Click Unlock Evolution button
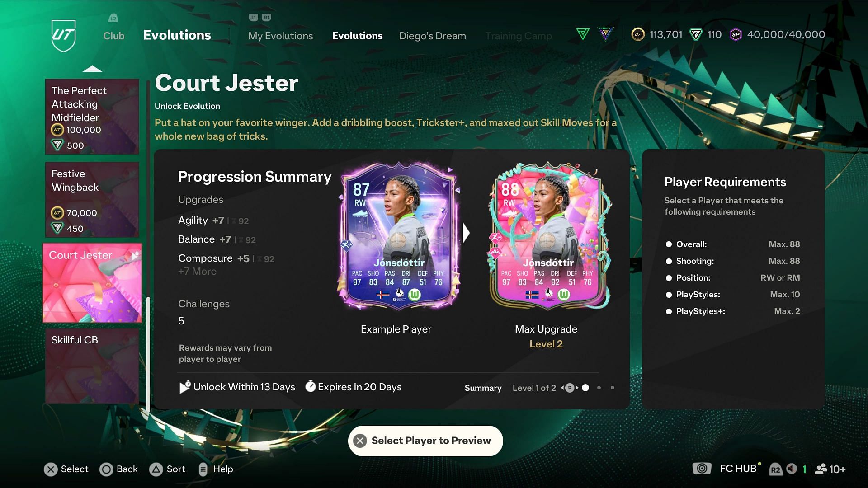Image resolution: width=868 pixels, height=488 pixels. pos(187,105)
